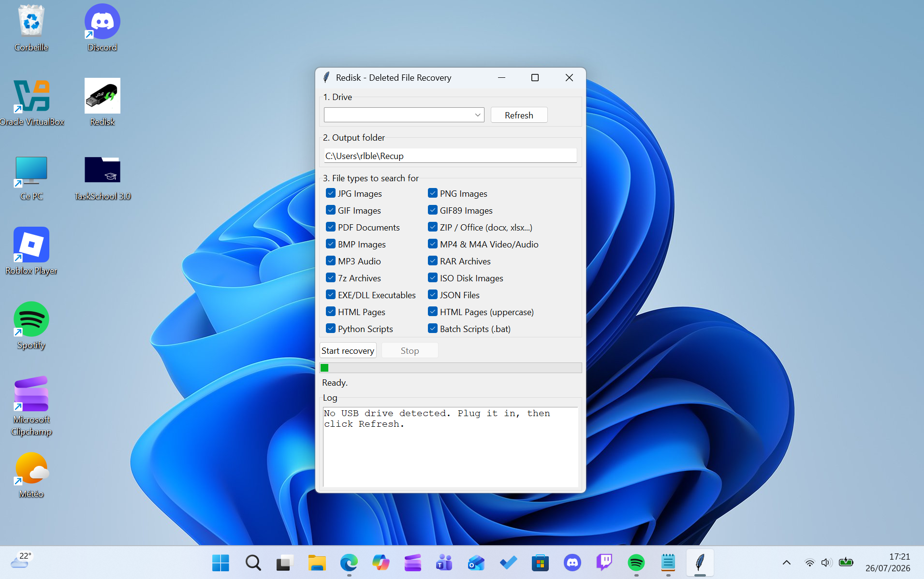924x579 pixels.
Task: Select the Roblox Player desktop shortcut
Action: click(31, 251)
